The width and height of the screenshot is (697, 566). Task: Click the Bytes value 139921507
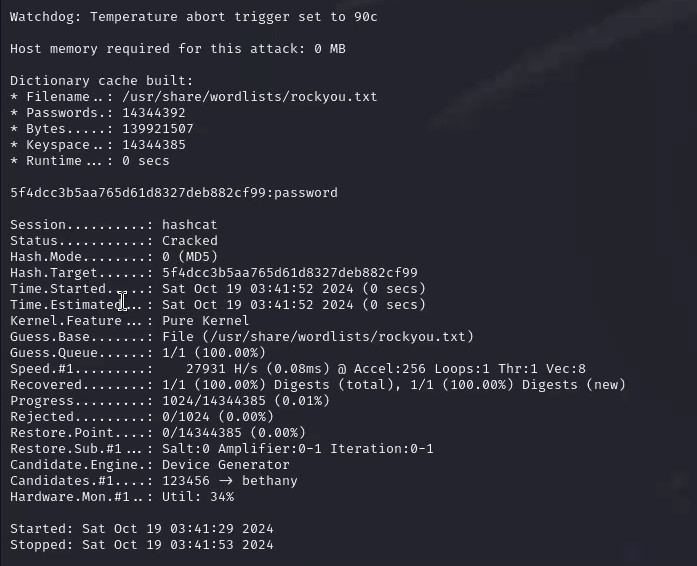[158, 129]
